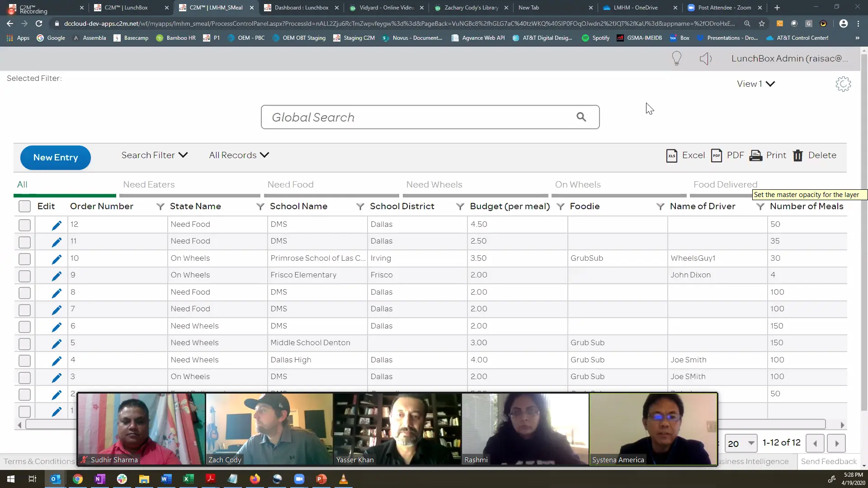Click the Excel export icon
Image resolution: width=868 pixels, height=488 pixels.
tap(672, 155)
